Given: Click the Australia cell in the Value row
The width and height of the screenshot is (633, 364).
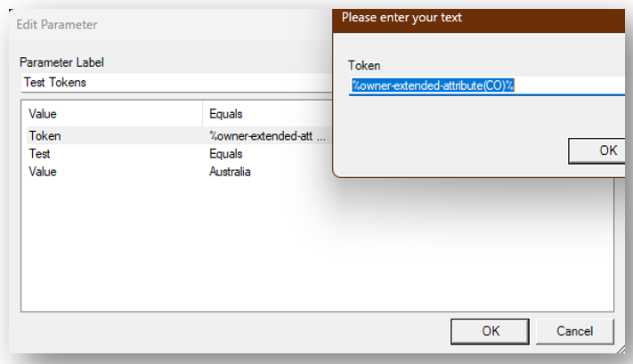Looking at the screenshot, I should click(x=230, y=171).
